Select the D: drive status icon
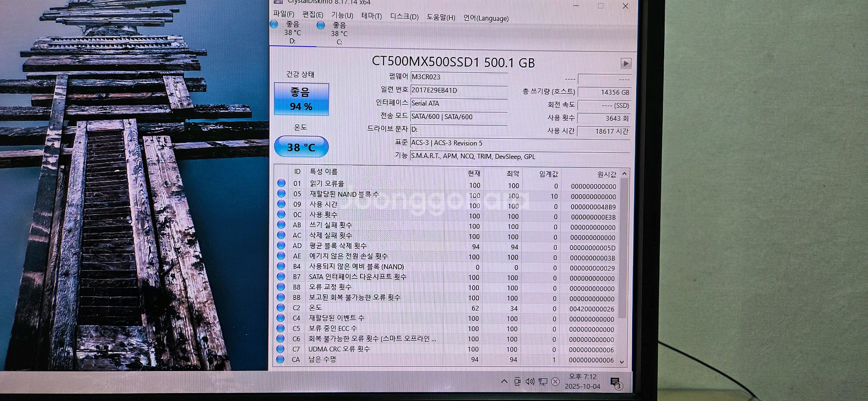 coord(274,25)
